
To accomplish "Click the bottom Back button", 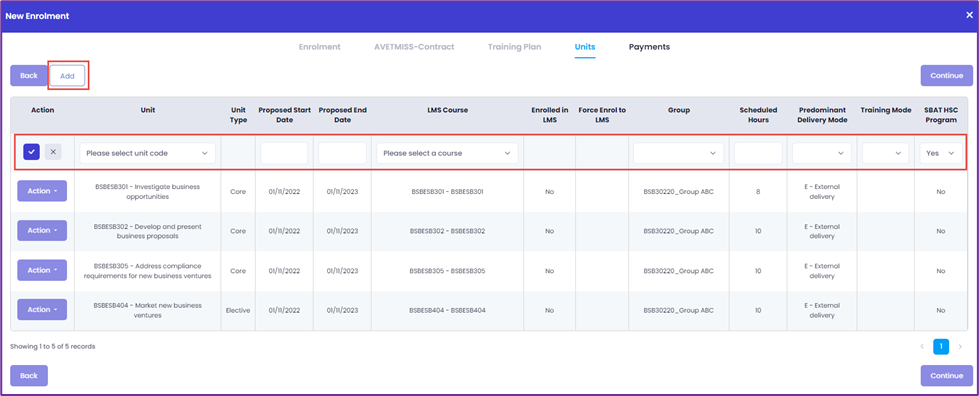I will click(29, 376).
